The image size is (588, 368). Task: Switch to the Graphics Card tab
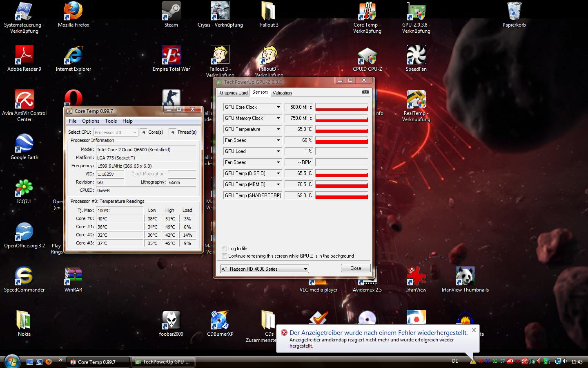click(234, 93)
